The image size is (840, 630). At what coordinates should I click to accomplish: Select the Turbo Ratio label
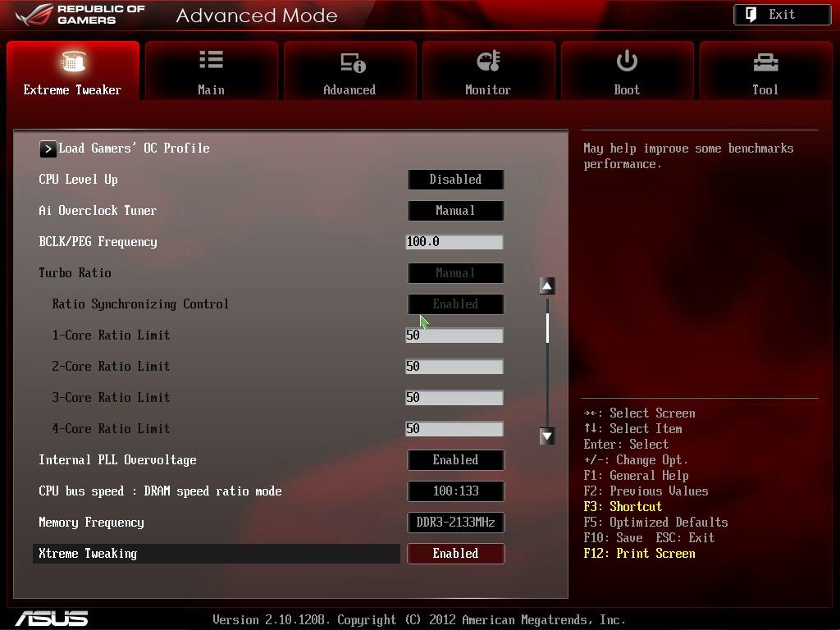pyautogui.click(x=75, y=273)
